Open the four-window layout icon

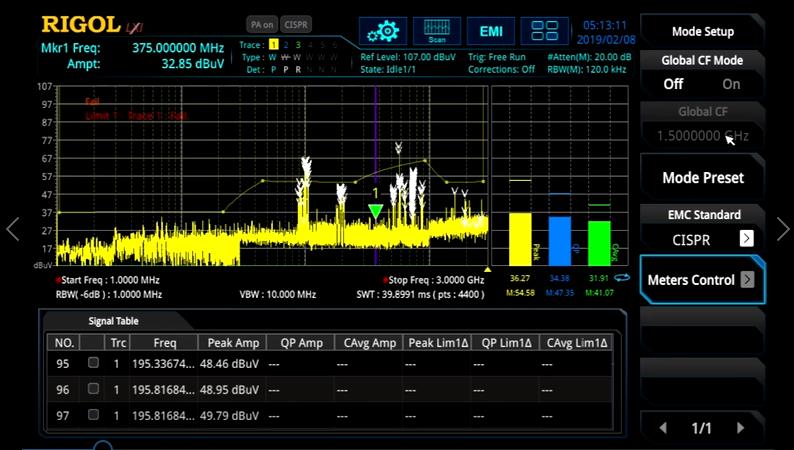point(545,31)
